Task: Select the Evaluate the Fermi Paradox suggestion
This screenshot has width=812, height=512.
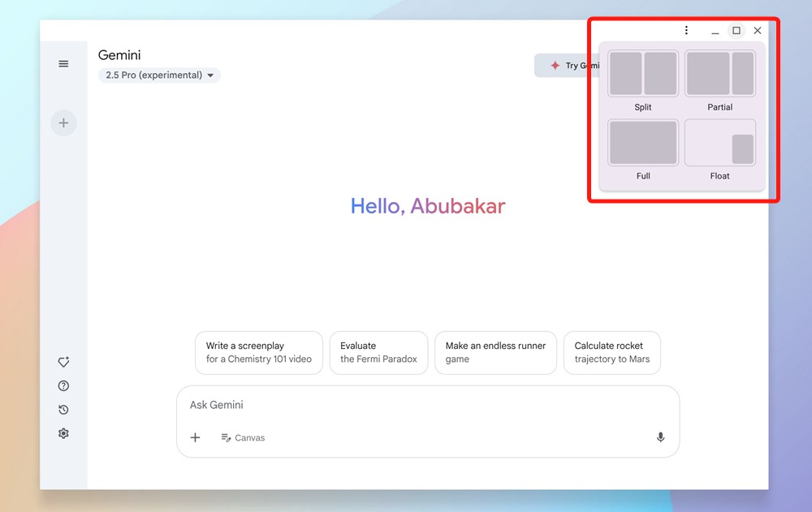Action: pos(378,352)
